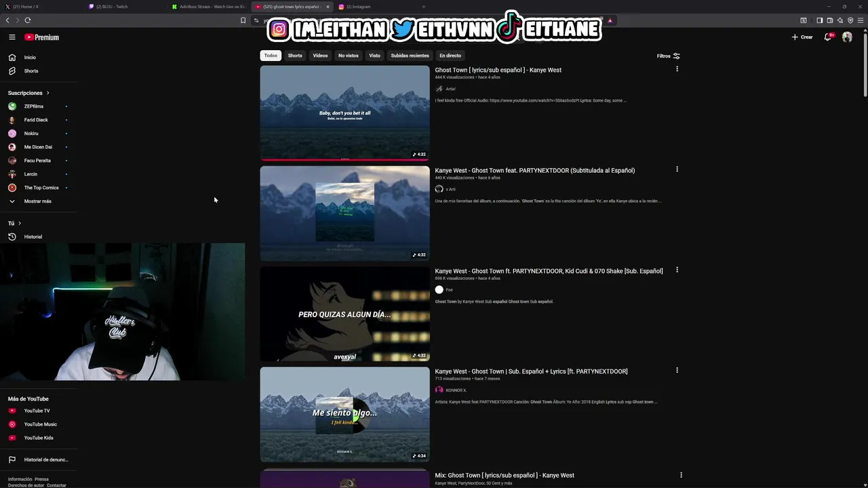Expand Mostrar más under subscriptions
This screenshot has height=488, width=868.
37,201
